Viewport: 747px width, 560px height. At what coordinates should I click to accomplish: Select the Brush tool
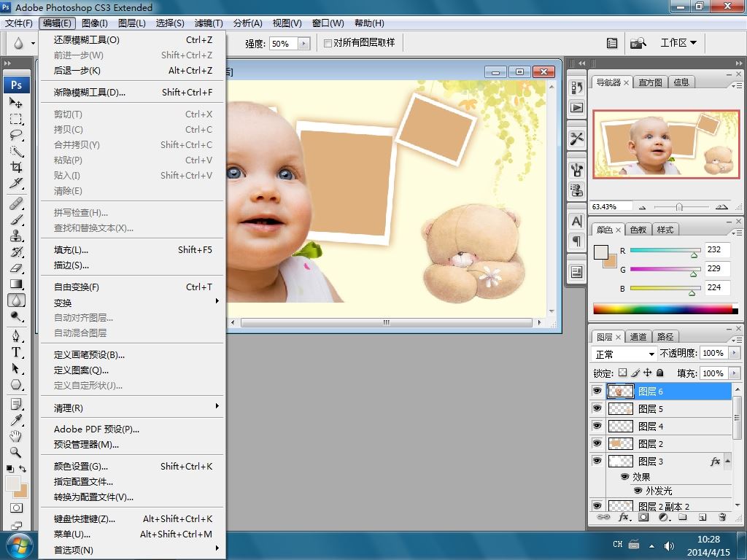click(x=16, y=220)
